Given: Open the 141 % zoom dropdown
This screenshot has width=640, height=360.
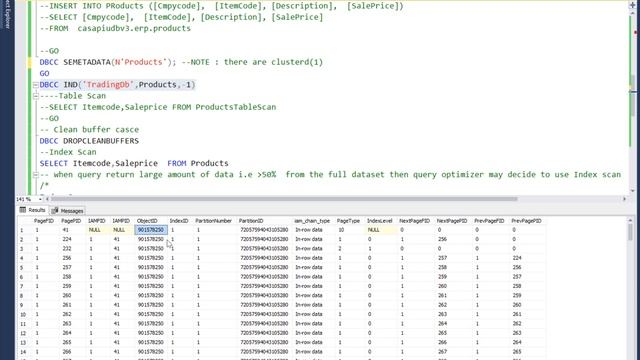Looking at the screenshot, I should (40, 199).
